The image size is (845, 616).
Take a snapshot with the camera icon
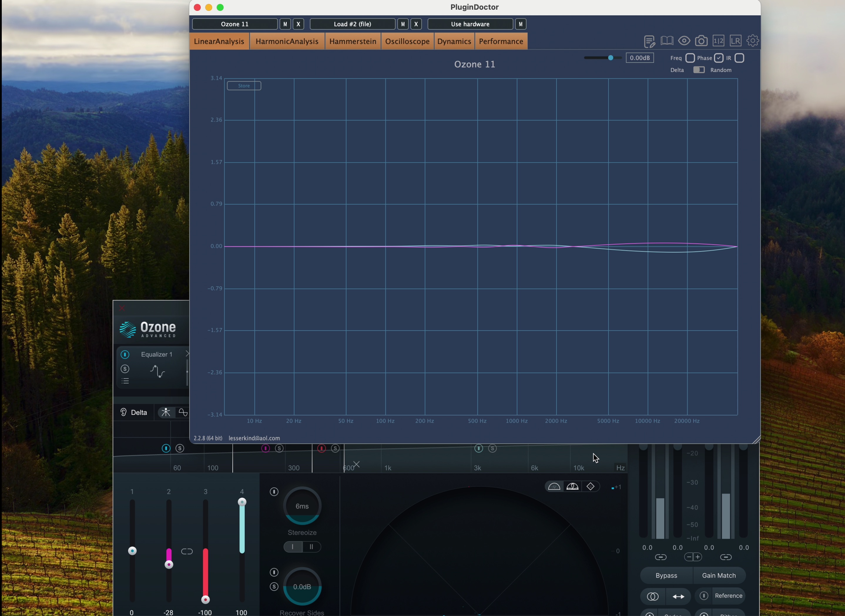coord(701,41)
